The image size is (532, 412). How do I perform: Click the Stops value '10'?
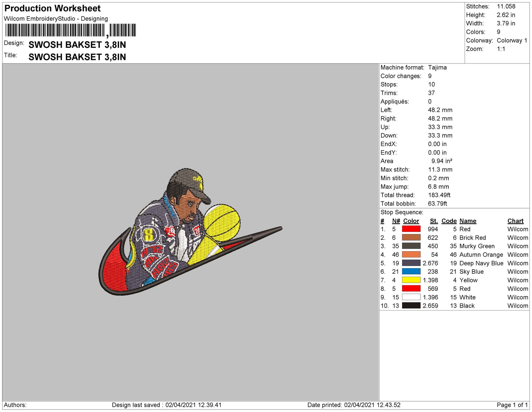pos(431,84)
